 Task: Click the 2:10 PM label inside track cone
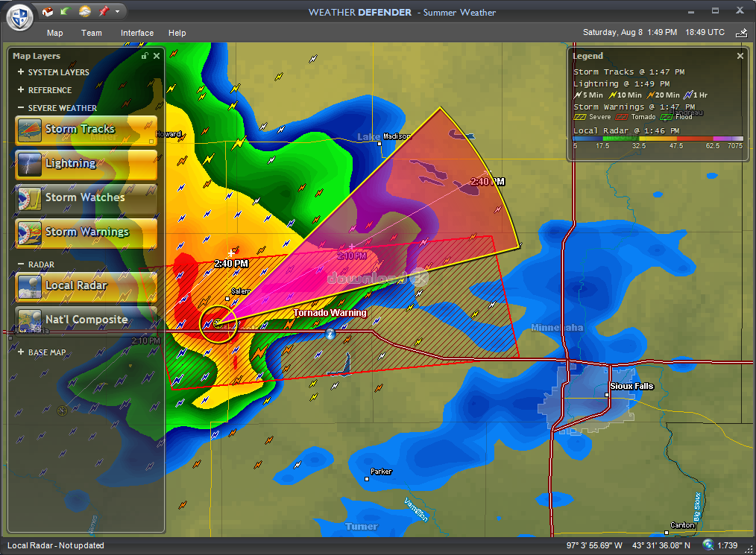351,256
